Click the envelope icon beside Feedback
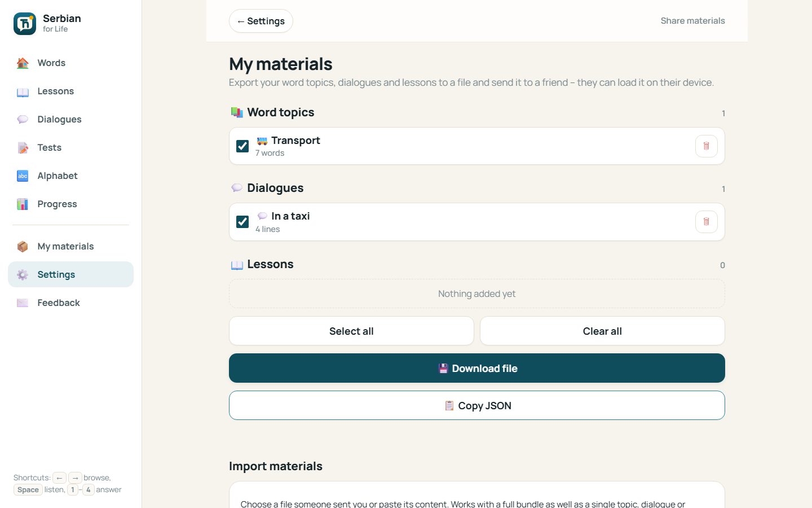812x508 pixels. [23, 303]
